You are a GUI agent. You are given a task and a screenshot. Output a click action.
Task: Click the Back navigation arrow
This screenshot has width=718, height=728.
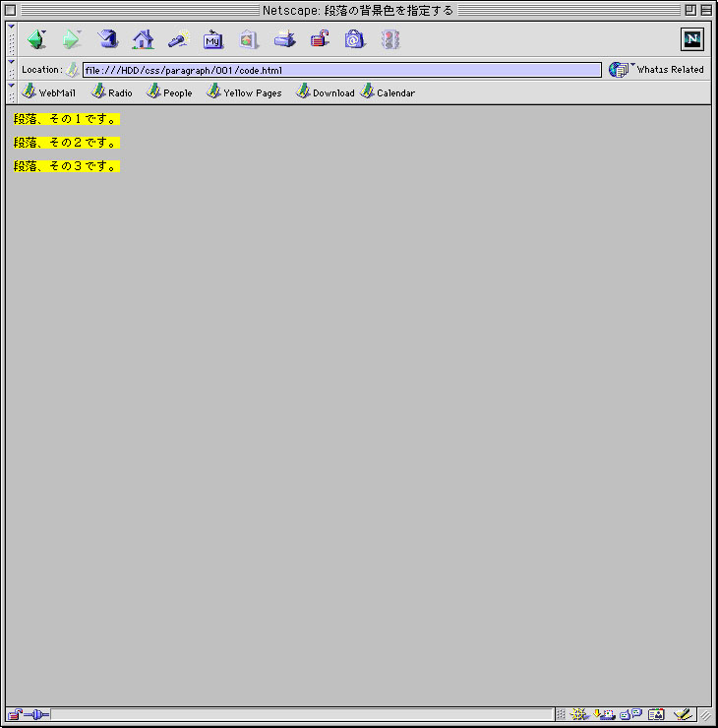coord(36,40)
